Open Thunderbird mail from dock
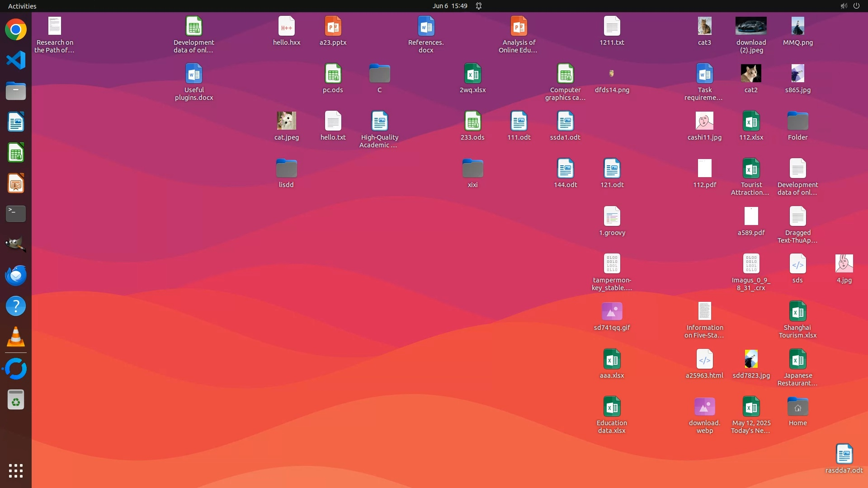Viewport: 868px width, 488px height. pos(16,275)
